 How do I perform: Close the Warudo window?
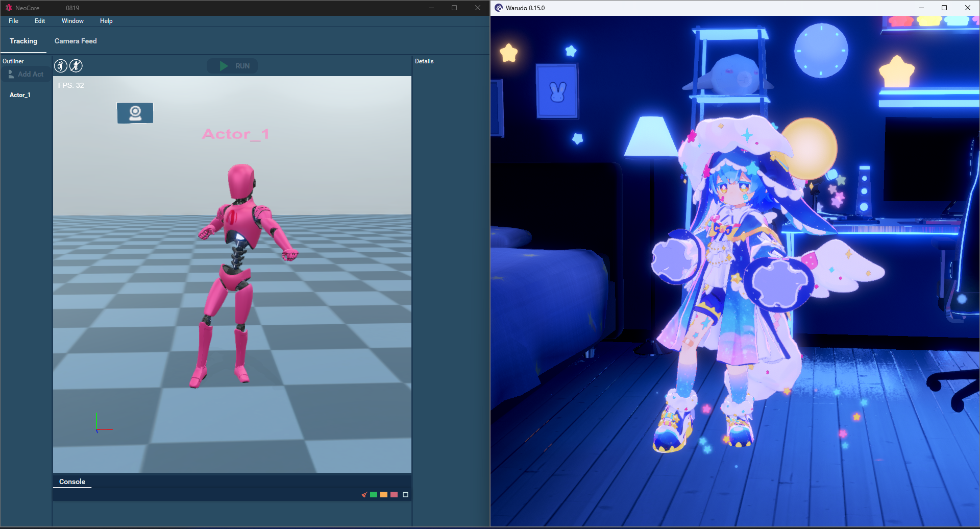[x=968, y=8]
